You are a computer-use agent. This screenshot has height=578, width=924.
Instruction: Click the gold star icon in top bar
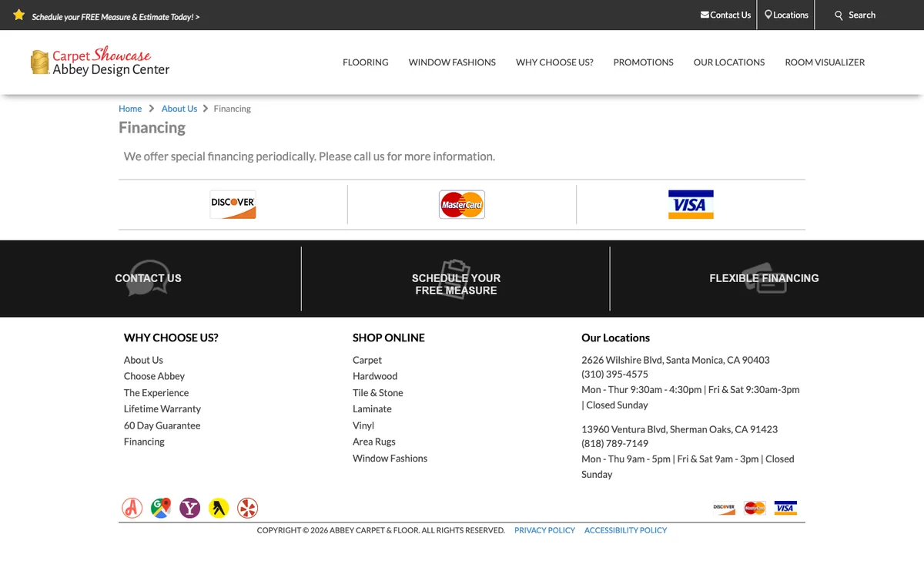coord(19,15)
